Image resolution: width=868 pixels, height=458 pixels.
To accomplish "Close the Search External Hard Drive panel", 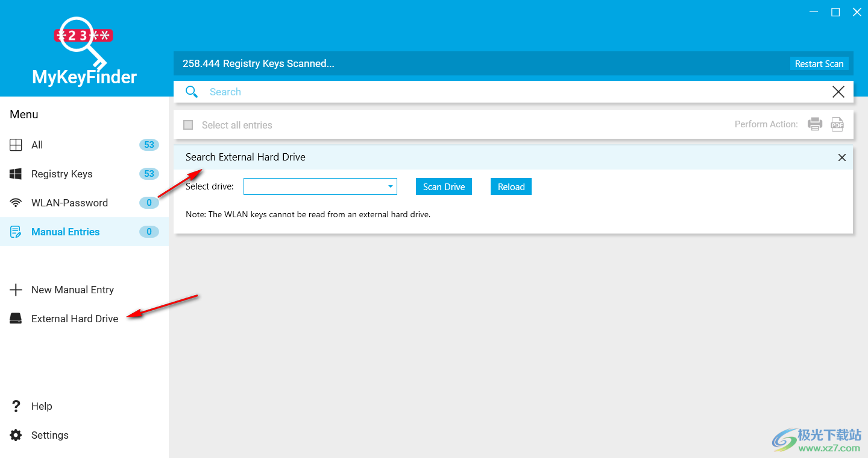I will (842, 157).
